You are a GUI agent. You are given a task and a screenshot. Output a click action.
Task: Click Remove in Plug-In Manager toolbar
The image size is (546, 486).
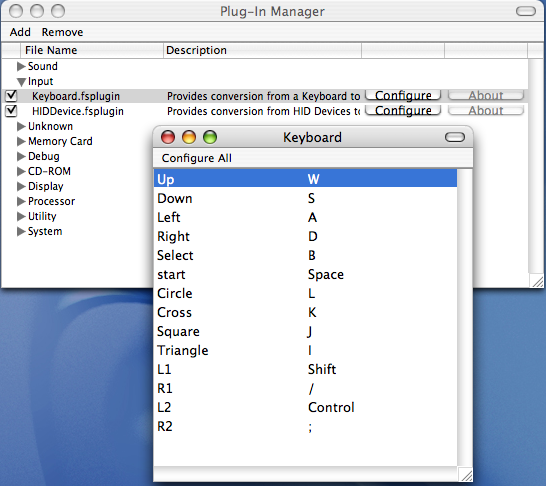[62, 32]
